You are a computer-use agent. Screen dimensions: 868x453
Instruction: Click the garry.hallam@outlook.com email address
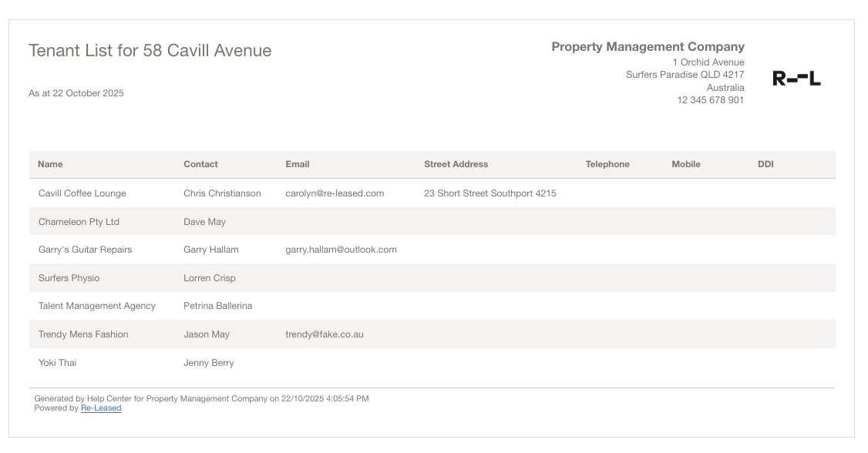click(341, 250)
